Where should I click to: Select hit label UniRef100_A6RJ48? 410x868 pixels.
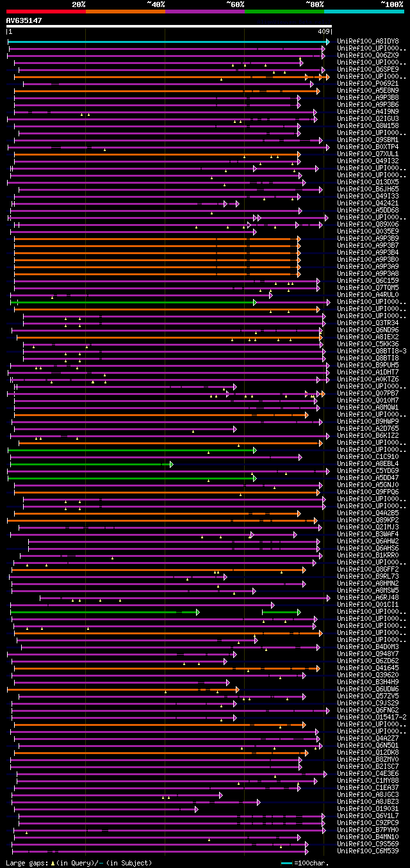click(x=369, y=598)
